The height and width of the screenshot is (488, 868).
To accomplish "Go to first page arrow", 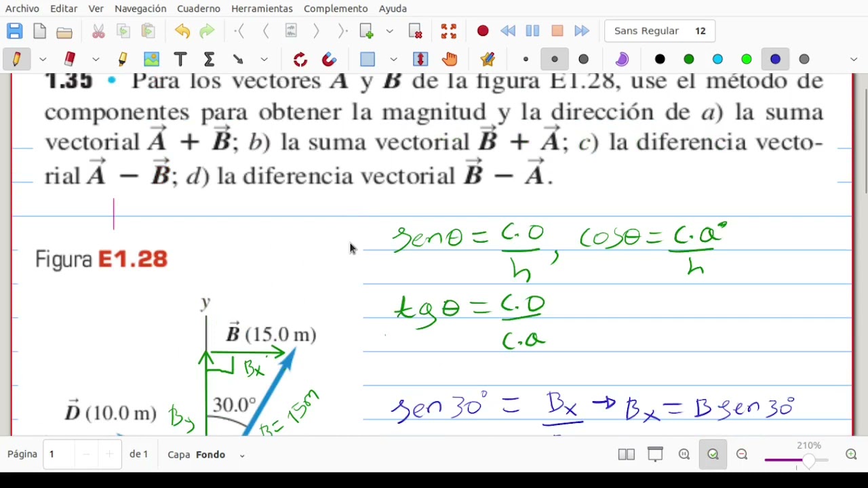I will (239, 31).
